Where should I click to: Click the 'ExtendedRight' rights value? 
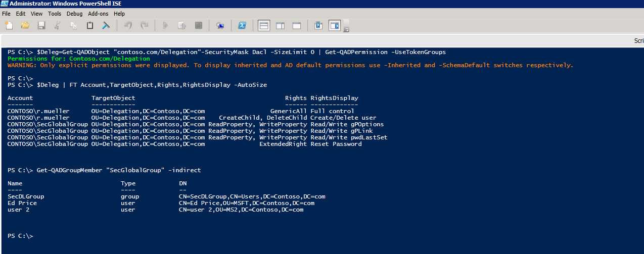pos(283,144)
